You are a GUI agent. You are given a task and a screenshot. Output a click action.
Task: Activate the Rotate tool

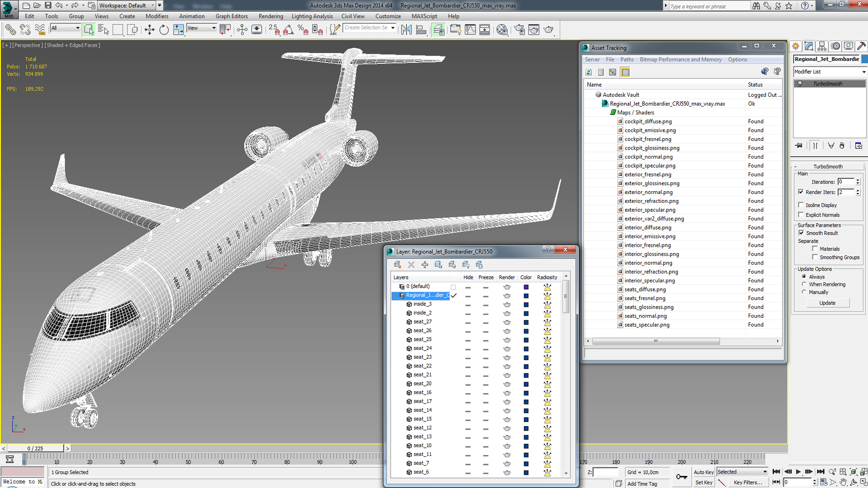tap(164, 30)
